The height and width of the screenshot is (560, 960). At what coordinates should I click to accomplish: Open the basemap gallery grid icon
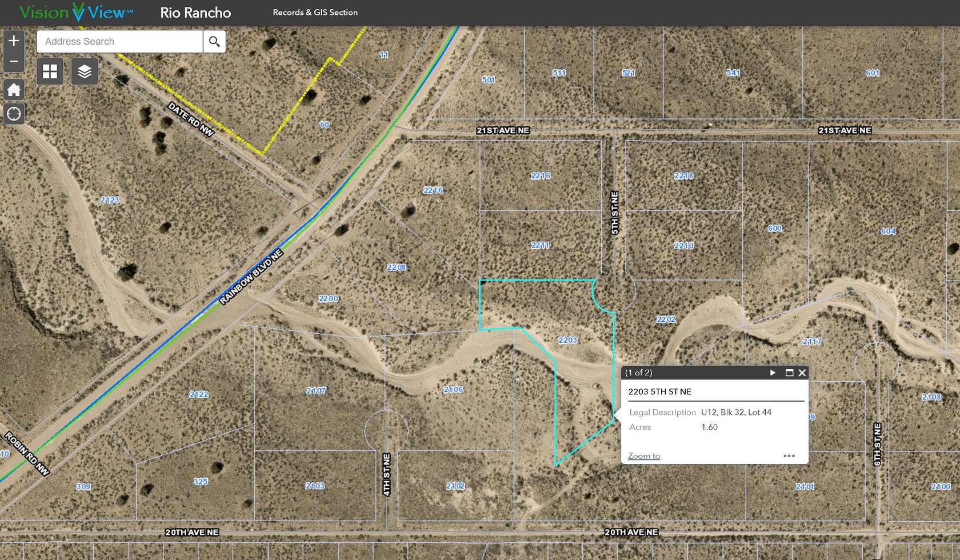point(50,70)
